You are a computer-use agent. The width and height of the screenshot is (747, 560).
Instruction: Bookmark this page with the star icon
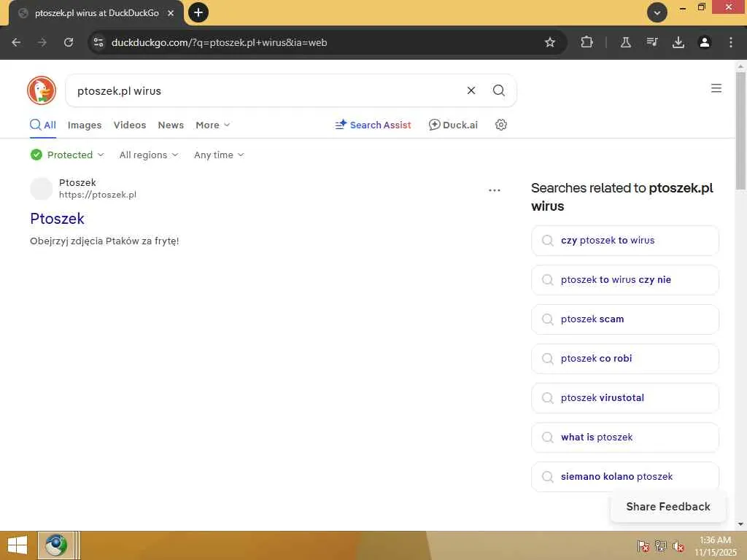point(550,42)
